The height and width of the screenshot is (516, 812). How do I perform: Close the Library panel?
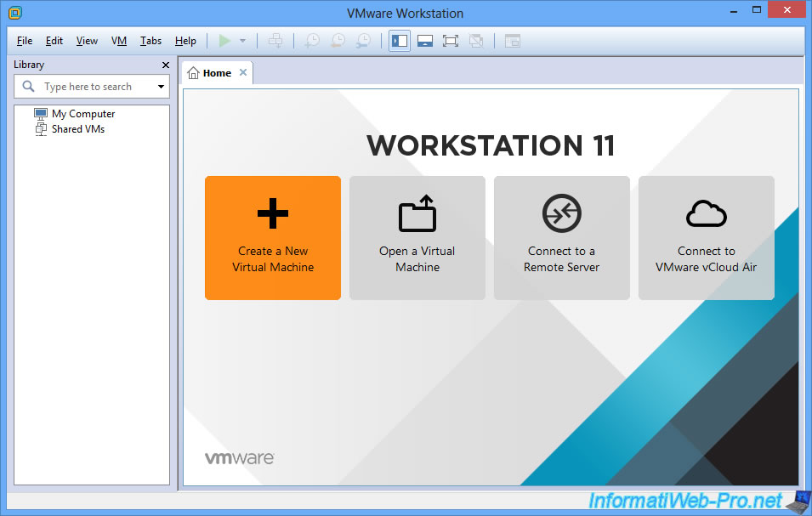[166, 65]
